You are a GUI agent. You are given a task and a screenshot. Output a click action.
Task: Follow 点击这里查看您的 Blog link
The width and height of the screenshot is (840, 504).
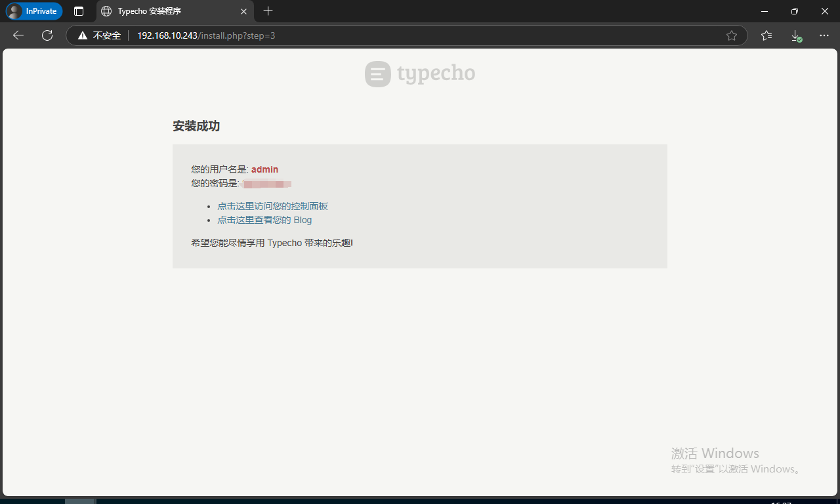[x=264, y=220]
